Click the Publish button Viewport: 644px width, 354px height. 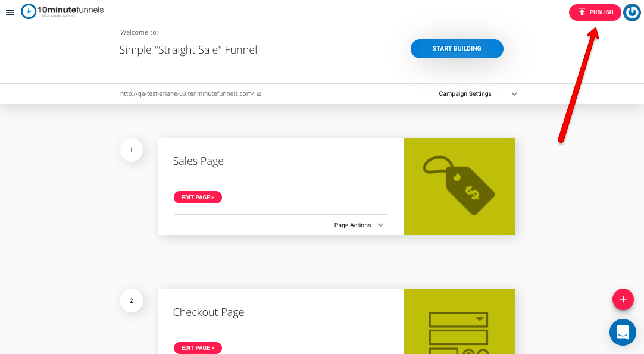click(x=595, y=12)
